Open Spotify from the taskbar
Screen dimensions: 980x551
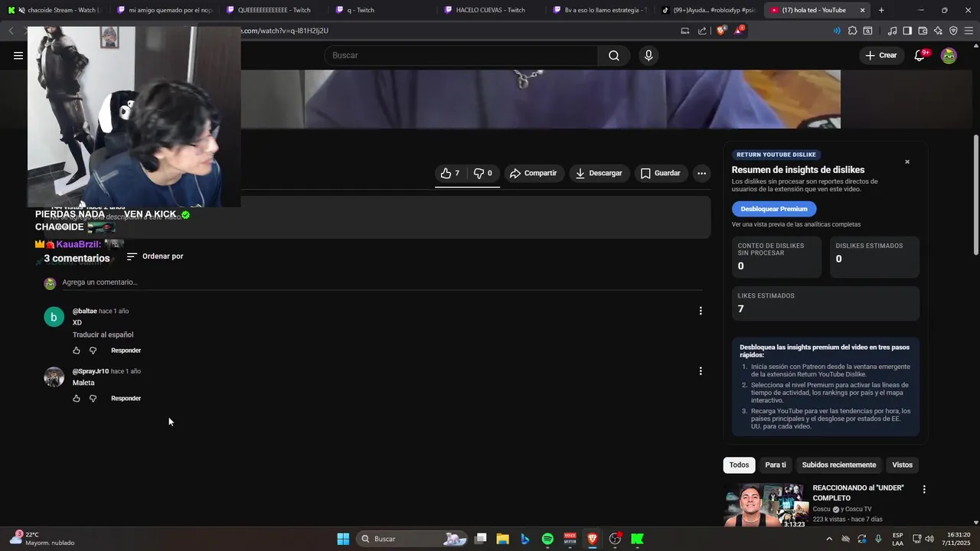[547, 539]
